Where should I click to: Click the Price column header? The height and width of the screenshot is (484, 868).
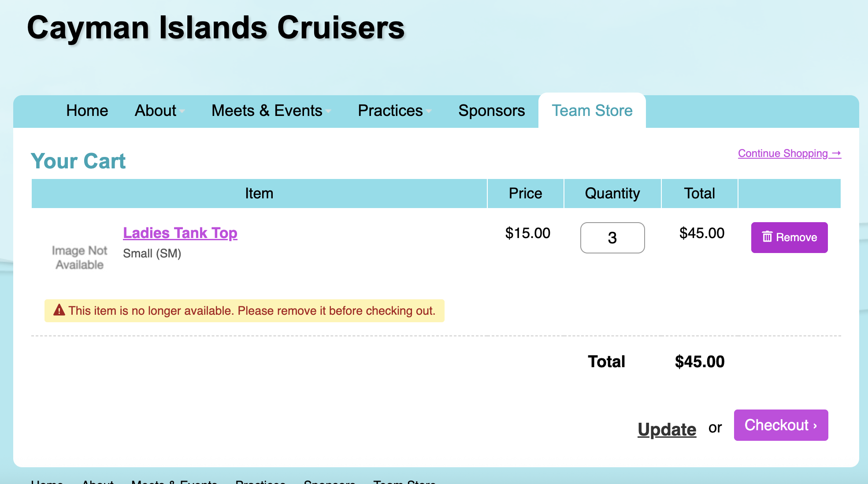(x=525, y=194)
